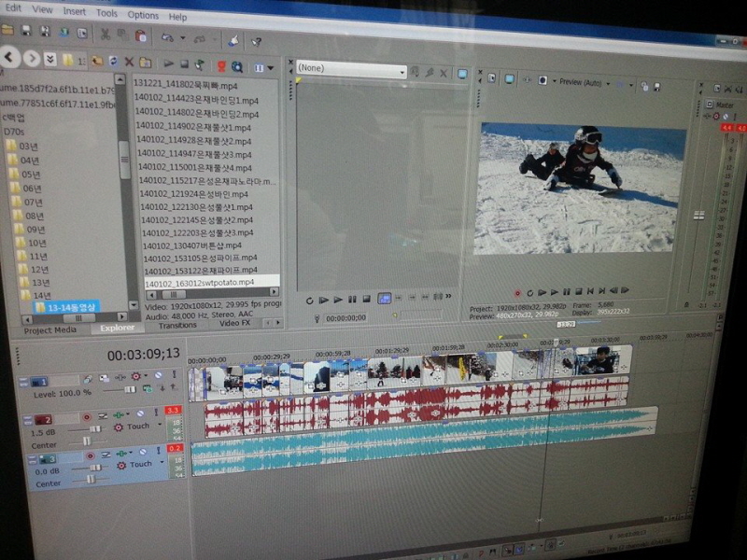Click the Explorer red Delete X icon
The width and height of the screenshot is (747, 560).
click(x=129, y=62)
